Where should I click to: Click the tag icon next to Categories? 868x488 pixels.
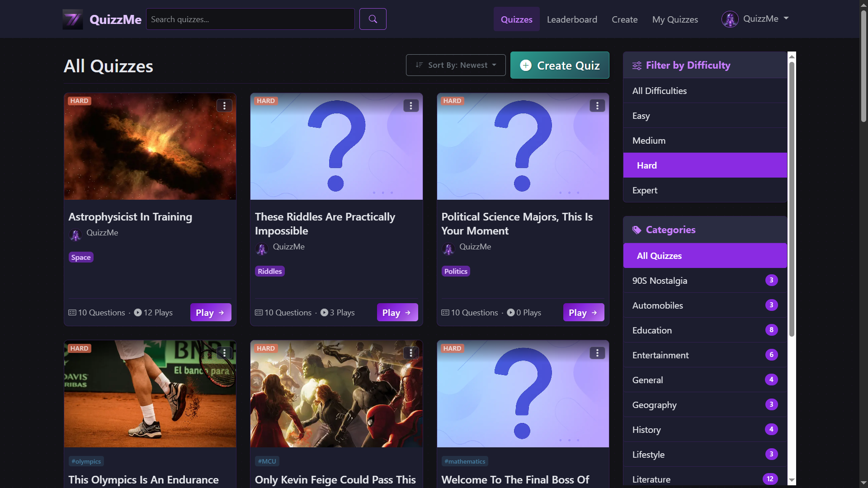[x=637, y=230]
